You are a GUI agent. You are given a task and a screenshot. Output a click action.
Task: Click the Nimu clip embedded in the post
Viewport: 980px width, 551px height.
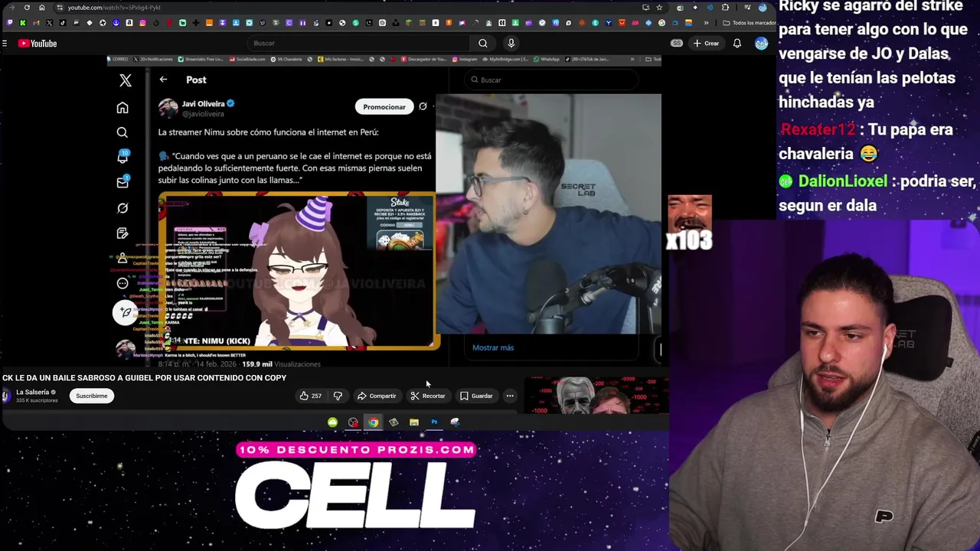299,270
